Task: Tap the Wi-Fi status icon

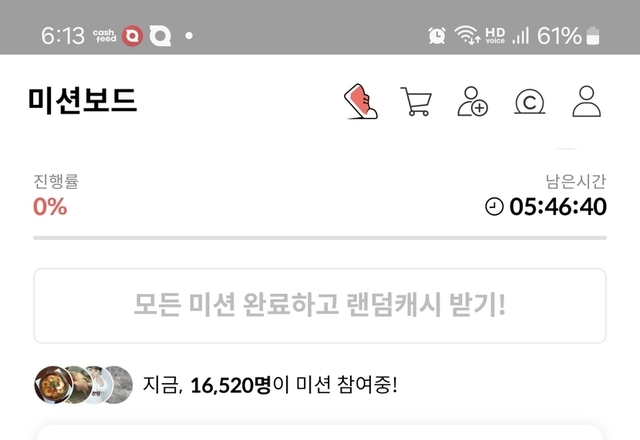Action: [x=467, y=35]
